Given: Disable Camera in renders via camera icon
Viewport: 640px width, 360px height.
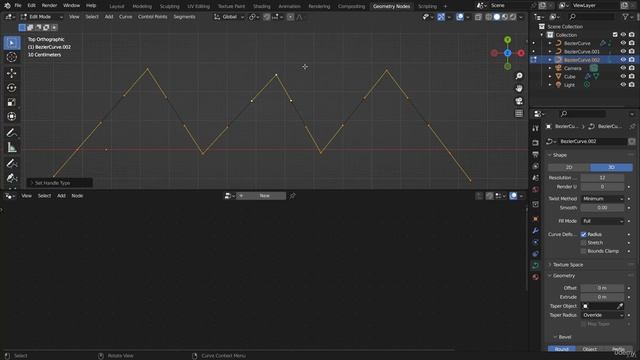Looking at the screenshot, I should tap(632, 68).
